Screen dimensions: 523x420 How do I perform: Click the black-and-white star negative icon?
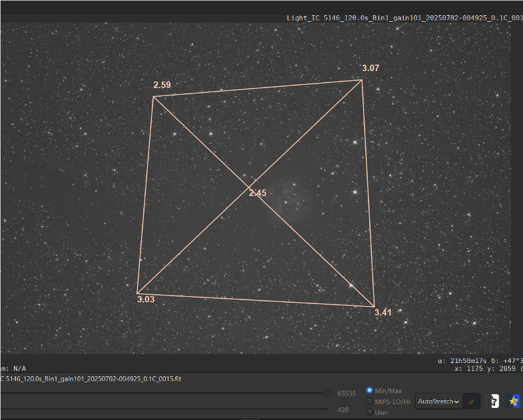[x=493, y=401]
